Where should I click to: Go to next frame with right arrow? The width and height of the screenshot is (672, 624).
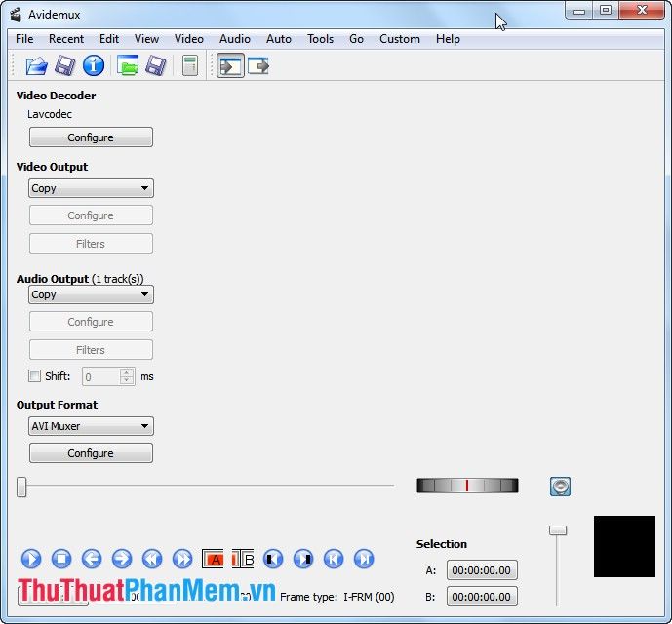click(x=122, y=559)
